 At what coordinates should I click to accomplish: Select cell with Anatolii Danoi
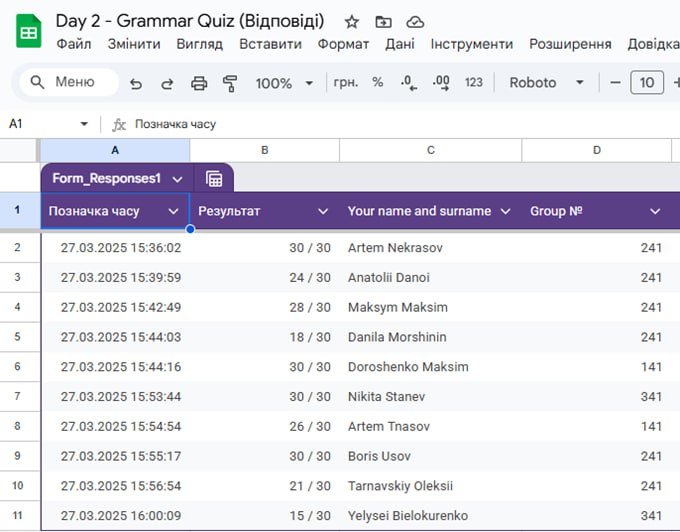431,277
